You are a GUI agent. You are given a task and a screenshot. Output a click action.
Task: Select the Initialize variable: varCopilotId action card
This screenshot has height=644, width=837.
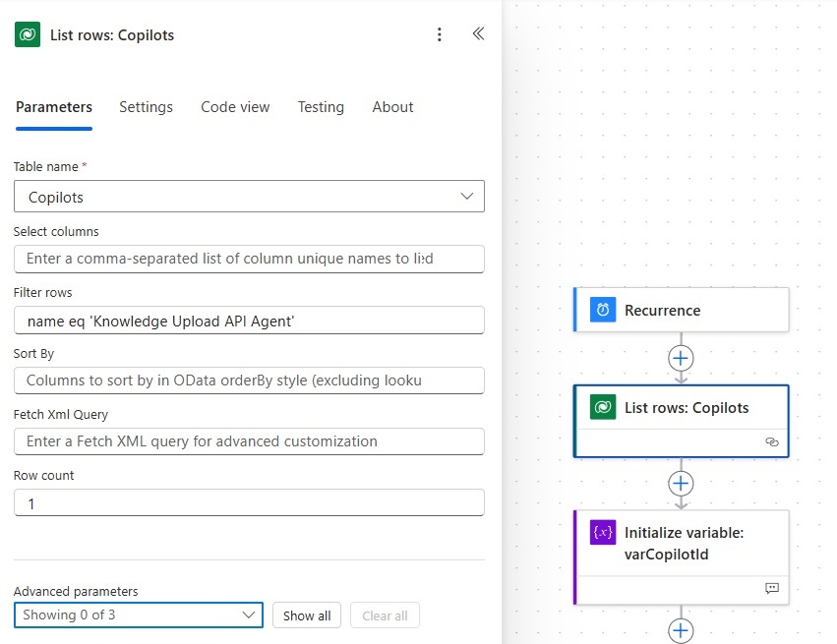pos(682,557)
